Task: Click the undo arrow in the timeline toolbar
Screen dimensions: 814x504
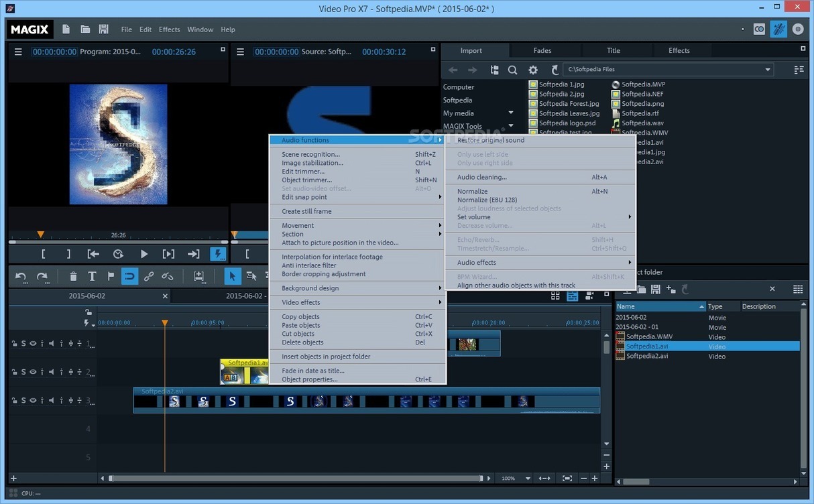Action: (x=21, y=276)
